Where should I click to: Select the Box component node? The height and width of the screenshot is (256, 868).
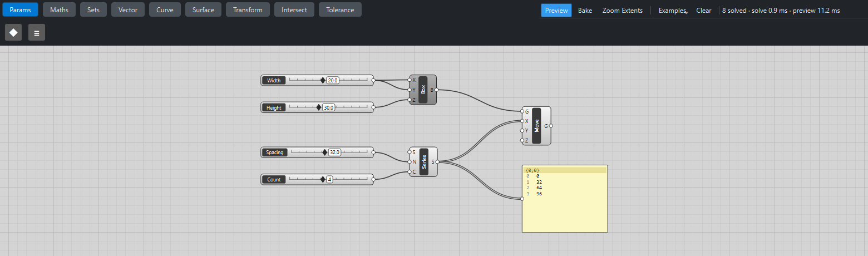423,90
